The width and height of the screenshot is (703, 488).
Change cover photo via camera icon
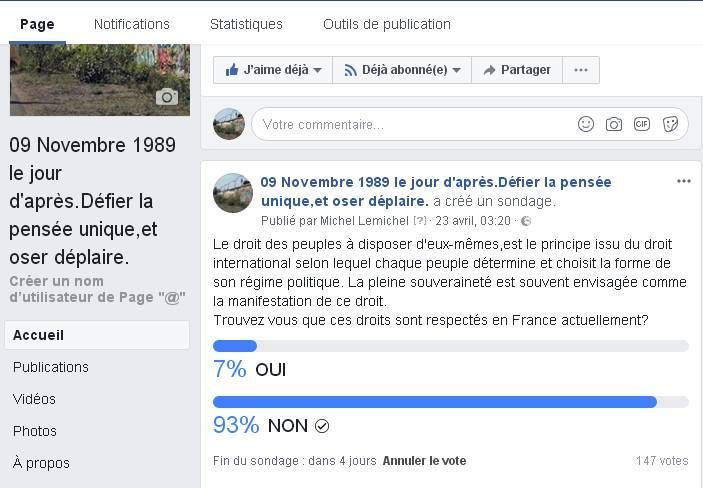tap(167, 97)
